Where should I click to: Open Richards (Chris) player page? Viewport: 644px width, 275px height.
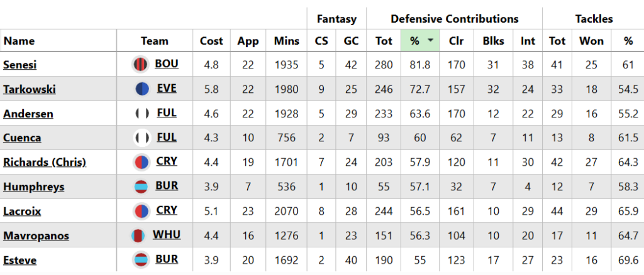tap(45, 162)
